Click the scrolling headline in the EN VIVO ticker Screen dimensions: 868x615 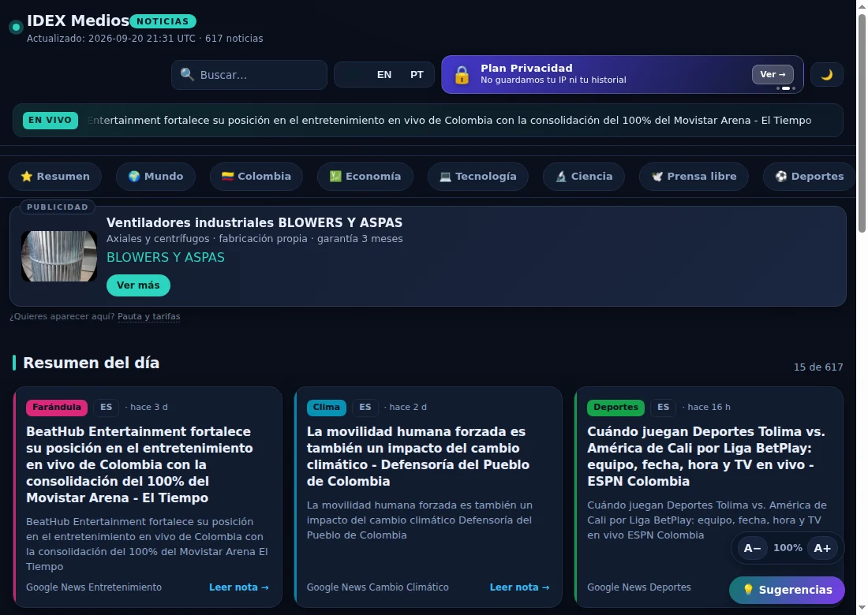tap(450, 120)
